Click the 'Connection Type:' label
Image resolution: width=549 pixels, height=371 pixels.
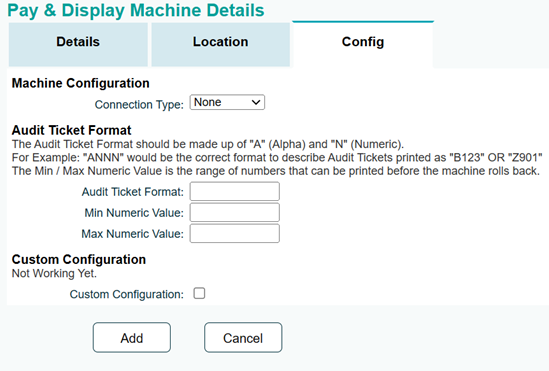pos(139,105)
